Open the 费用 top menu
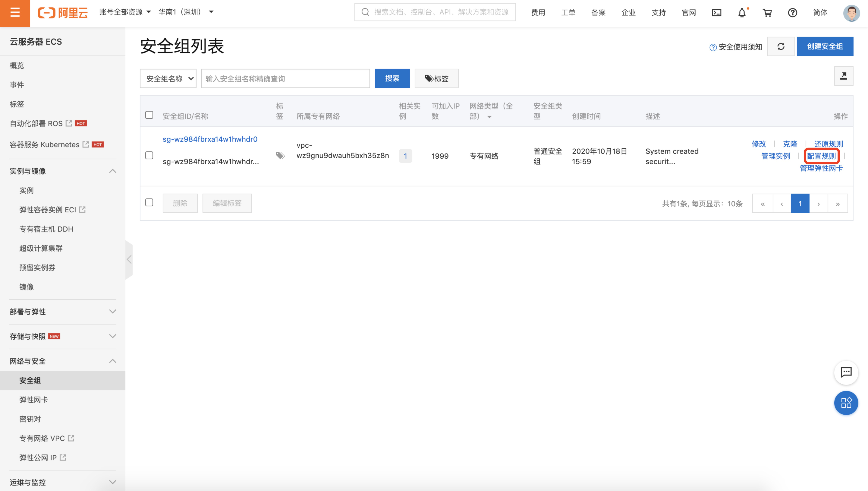Image resolution: width=868 pixels, height=491 pixels. pyautogui.click(x=538, y=13)
